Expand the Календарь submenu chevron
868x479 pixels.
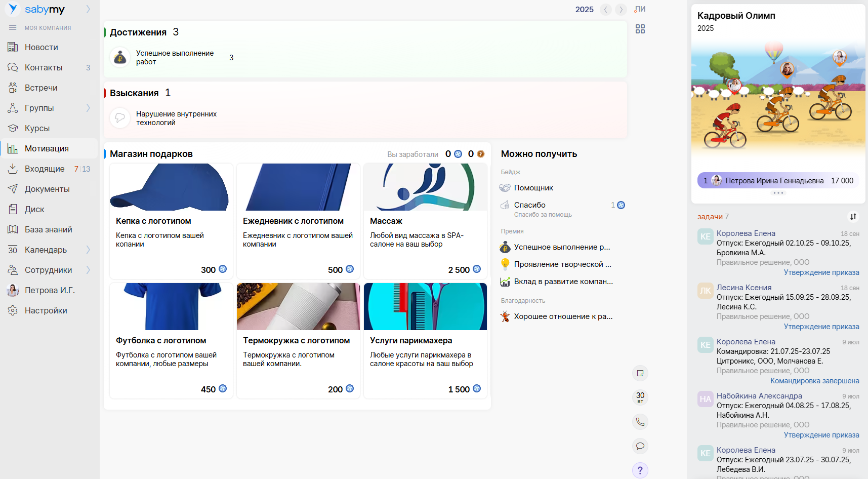(x=88, y=250)
